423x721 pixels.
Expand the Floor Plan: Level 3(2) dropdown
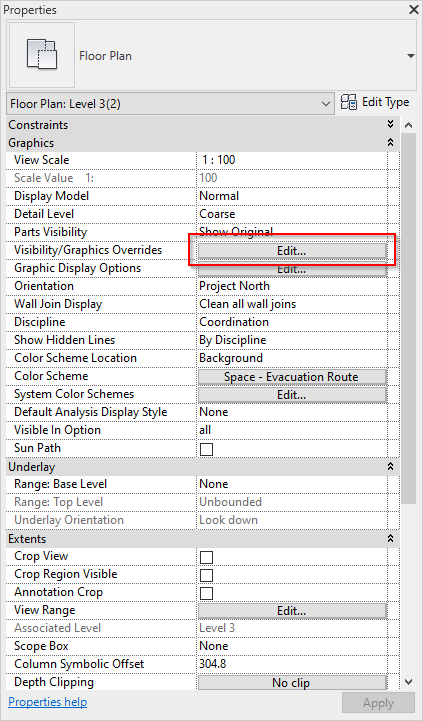[170, 104]
